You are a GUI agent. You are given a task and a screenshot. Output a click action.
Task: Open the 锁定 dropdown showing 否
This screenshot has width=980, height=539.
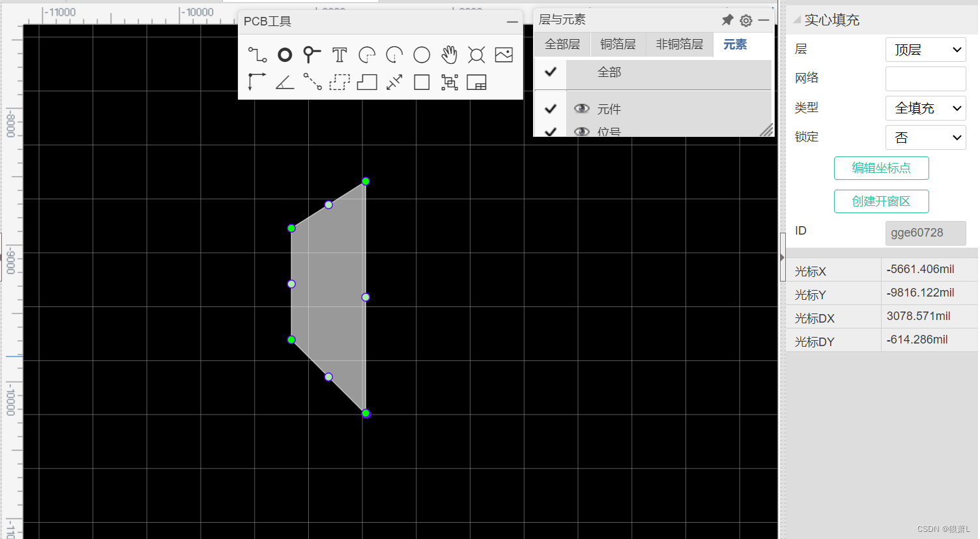pyautogui.click(x=925, y=138)
